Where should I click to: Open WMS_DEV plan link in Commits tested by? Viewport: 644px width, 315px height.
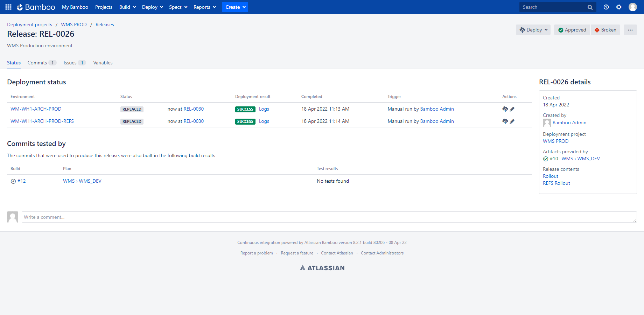coord(90,181)
